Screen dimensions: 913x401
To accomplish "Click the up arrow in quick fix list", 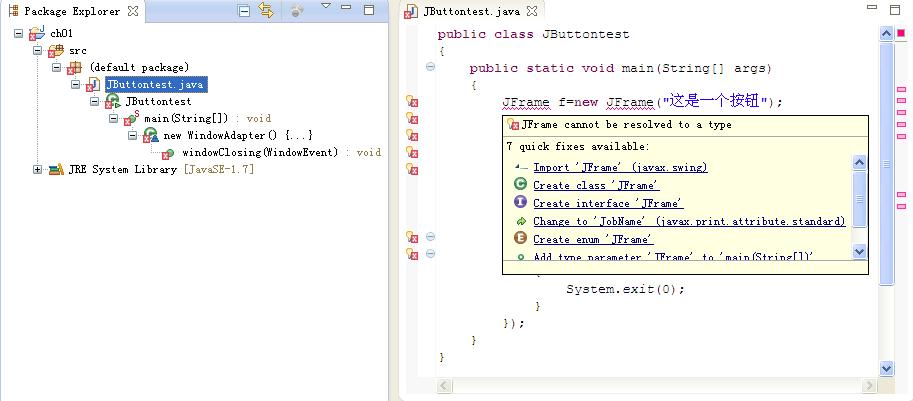I will coord(859,162).
